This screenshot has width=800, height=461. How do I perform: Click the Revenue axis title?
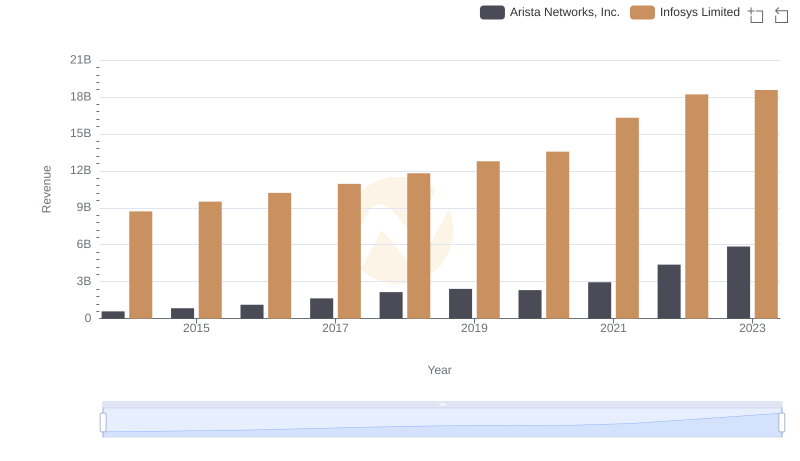pyautogui.click(x=46, y=189)
